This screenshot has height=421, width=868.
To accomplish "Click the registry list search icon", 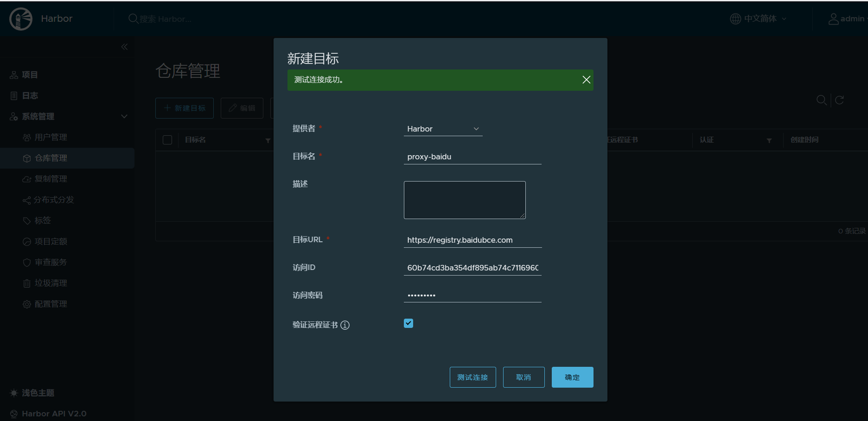I will (821, 100).
